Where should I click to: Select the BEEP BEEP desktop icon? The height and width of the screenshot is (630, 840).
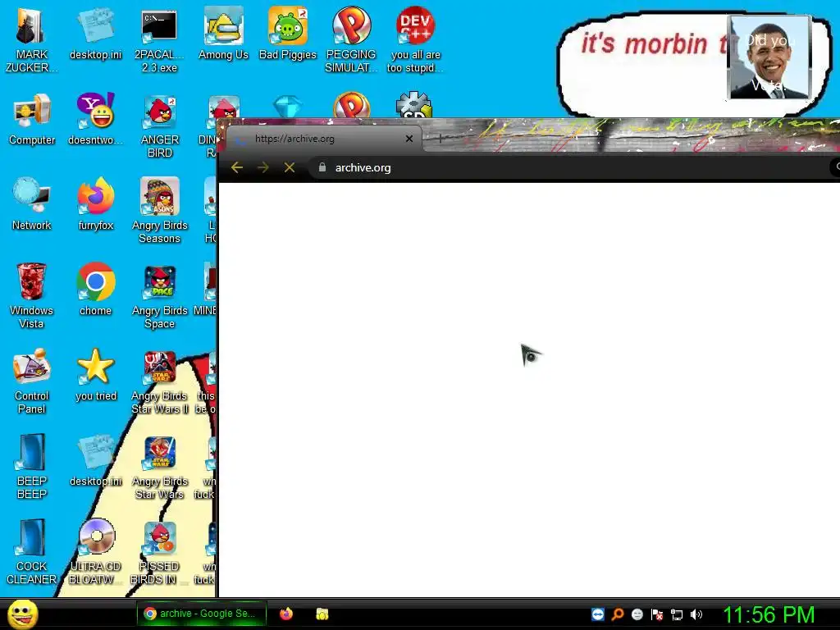click(32, 467)
